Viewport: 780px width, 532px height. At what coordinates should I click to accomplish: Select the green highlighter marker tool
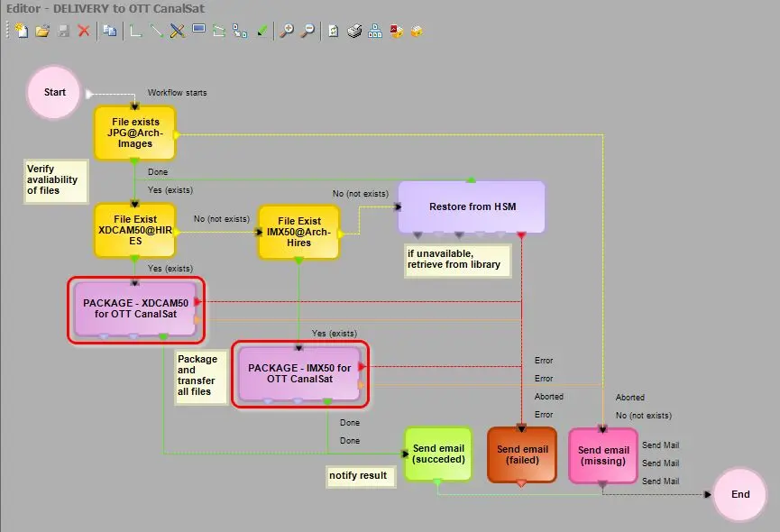pyautogui.click(x=262, y=31)
